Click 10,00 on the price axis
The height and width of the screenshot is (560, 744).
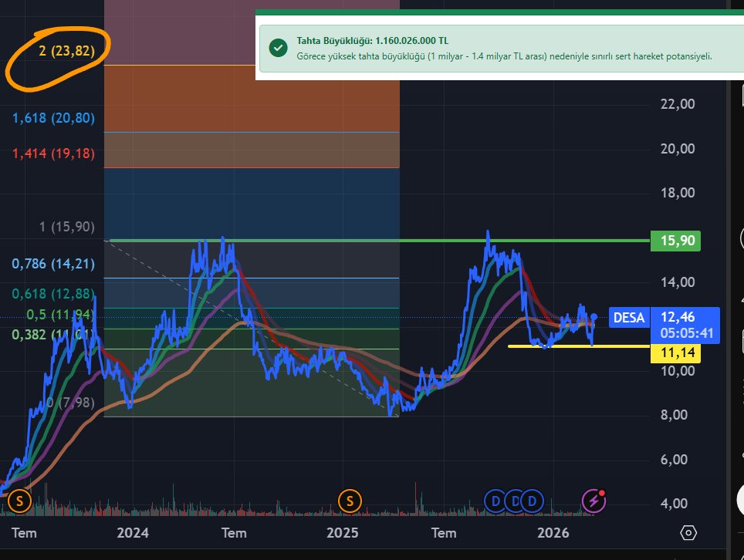(x=678, y=371)
